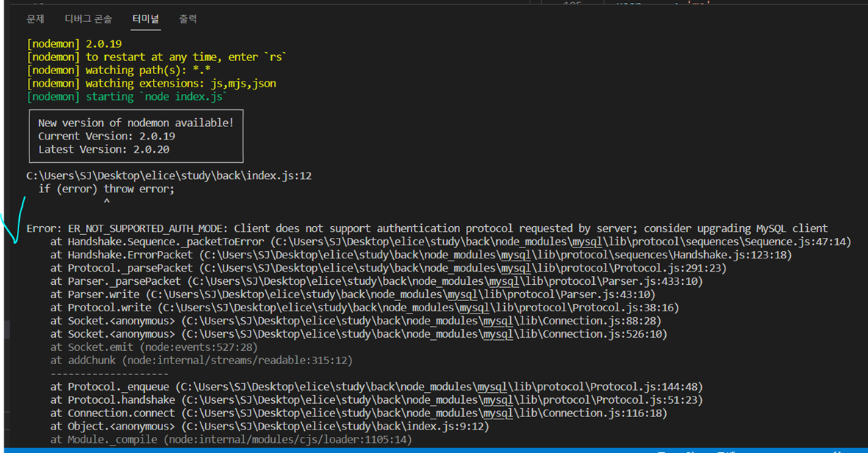
Task: Click the 'Latest Version: 2.0.20' text
Action: 104,149
